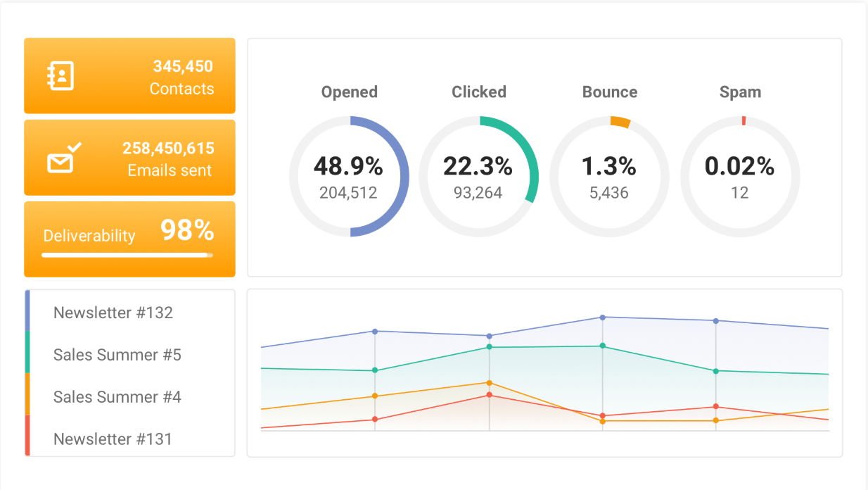Expand the line chart panel
This screenshot has width=868, height=490.
pos(545,372)
